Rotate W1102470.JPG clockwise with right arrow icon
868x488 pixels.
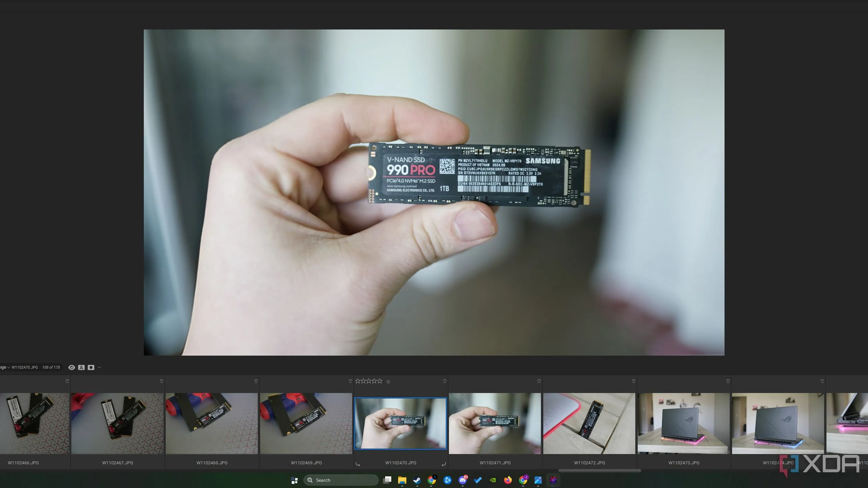tap(443, 464)
